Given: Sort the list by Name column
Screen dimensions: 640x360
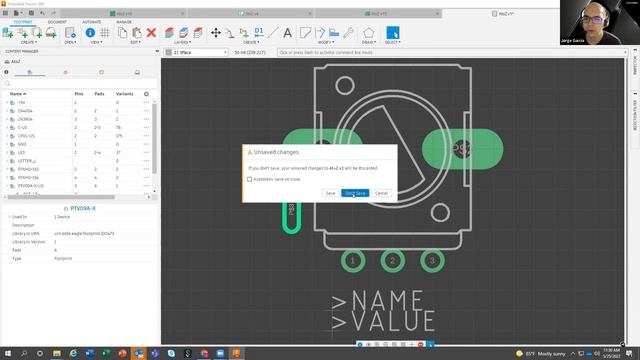Looking at the screenshot, I should (x=18, y=94).
